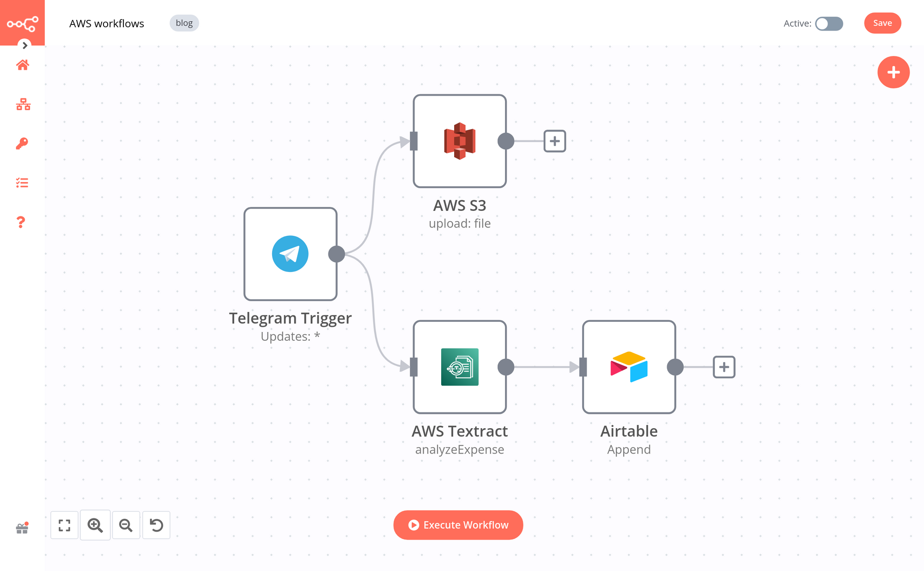Zoom out on the canvas
The image size is (924, 571).
[126, 525]
